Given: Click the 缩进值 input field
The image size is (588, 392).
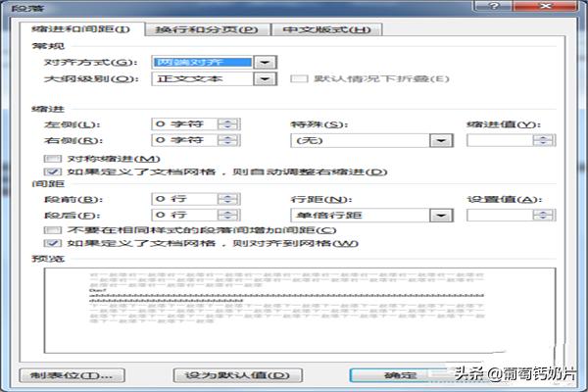Looking at the screenshot, I should (500, 140).
